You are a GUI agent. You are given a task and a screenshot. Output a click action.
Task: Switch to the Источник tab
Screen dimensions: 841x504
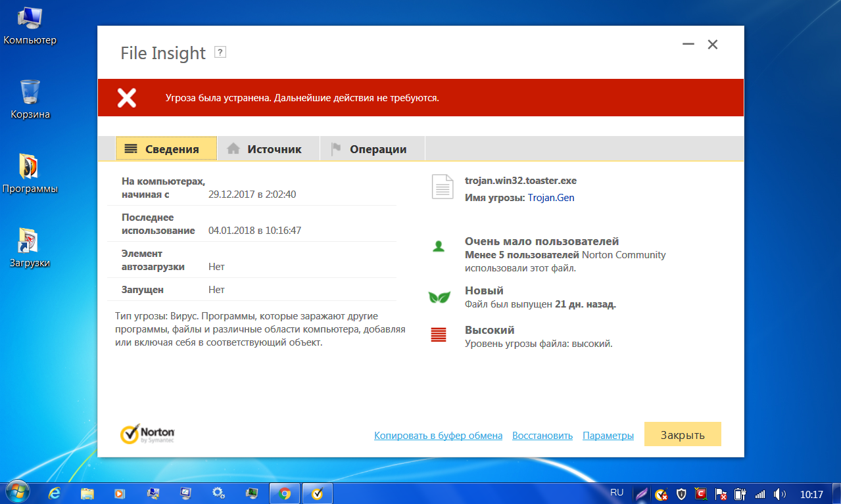coord(268,149)
